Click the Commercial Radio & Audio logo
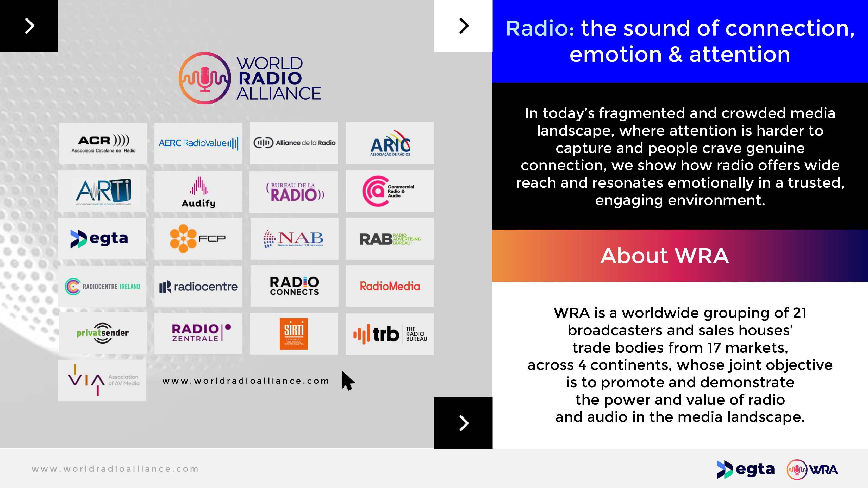 tap(390, 191)
